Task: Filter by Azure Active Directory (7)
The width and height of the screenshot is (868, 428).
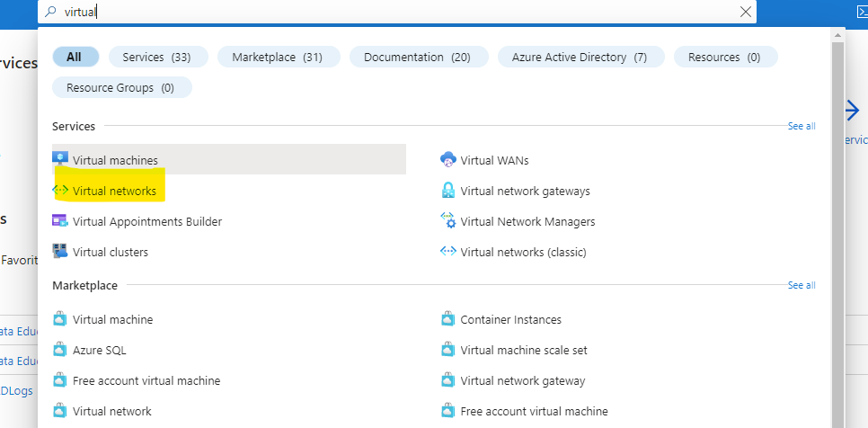Action: [581, 57]
